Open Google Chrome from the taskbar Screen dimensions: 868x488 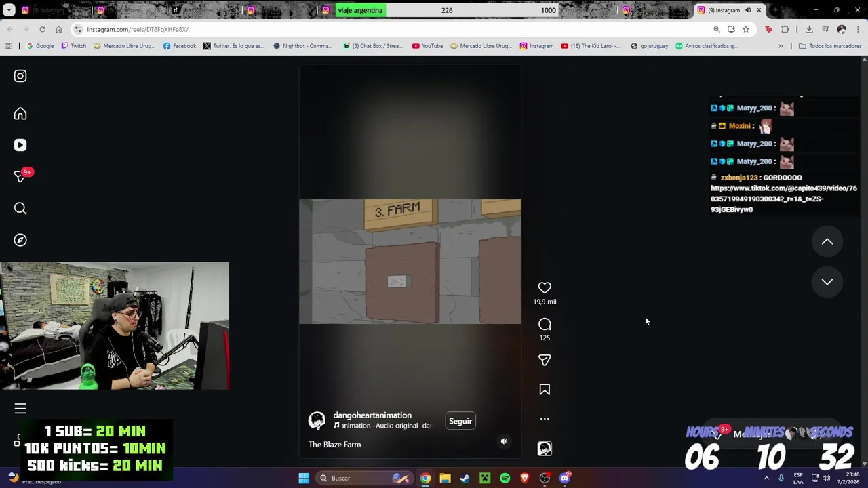point(425,478)
